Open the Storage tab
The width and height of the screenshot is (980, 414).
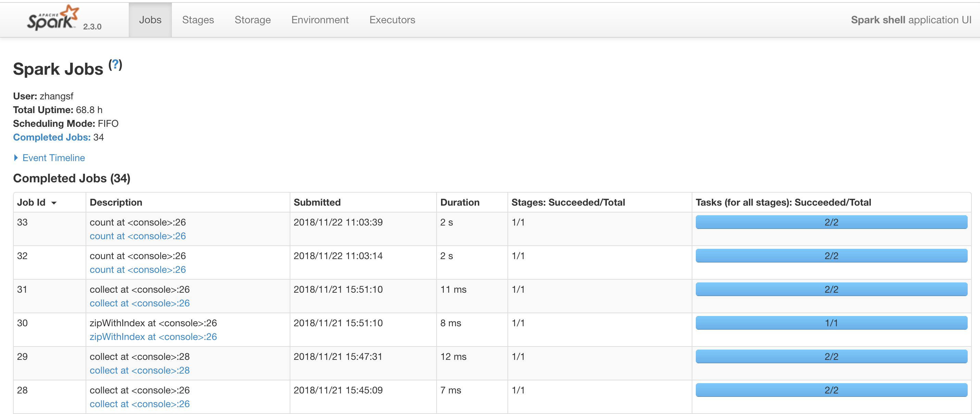252,20
